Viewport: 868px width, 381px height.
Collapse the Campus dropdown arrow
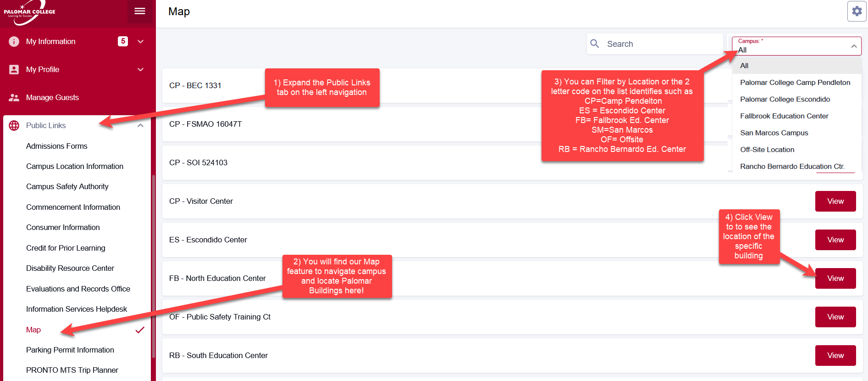[x=854, y=46]
